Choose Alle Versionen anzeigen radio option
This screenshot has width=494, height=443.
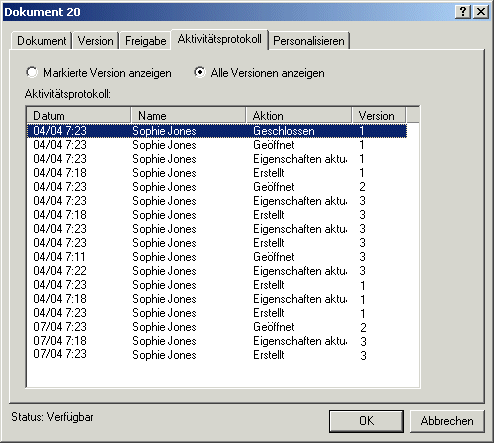tap(259, 73)
